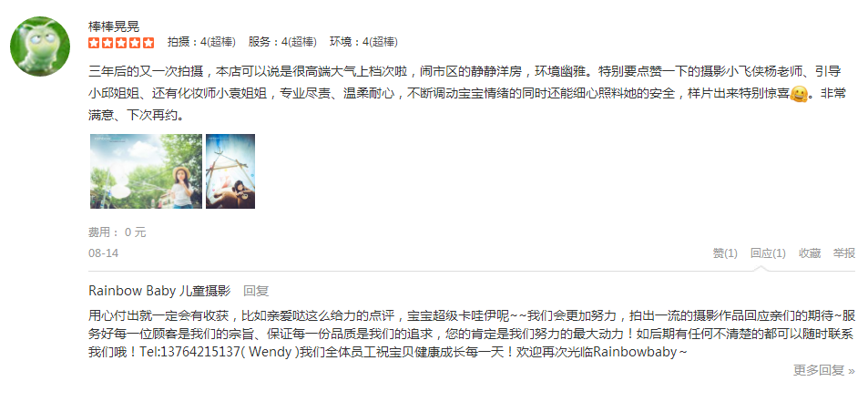Click 回复 to reply to the merchant
The height and width of the screenshot is (402, 868).
pos(256,291)
